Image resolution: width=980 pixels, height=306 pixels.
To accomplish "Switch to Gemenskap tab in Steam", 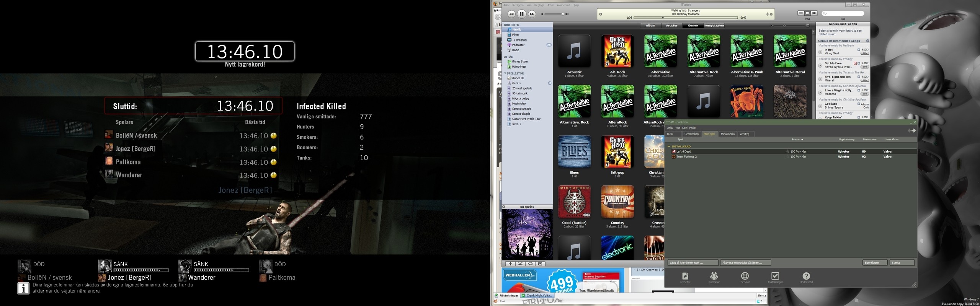I will (x=691, y=134).
